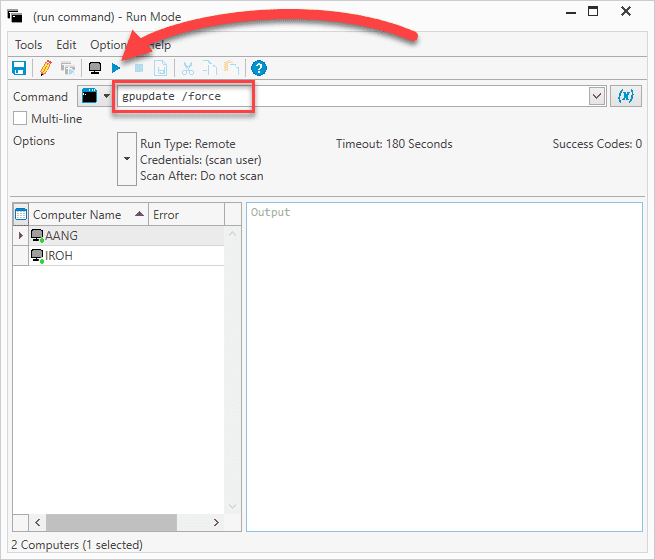
Task: Maximize the Run Mode window
Action: click(593, 12)
